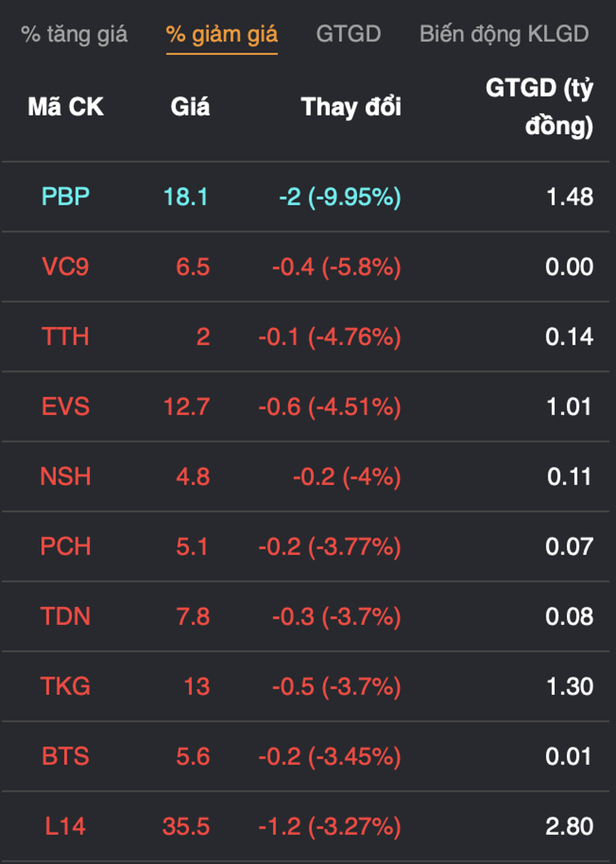The height and width of the screenshot is (864, 616).
Task: Open the L14 stock ticker
Action: pos(66,827)
